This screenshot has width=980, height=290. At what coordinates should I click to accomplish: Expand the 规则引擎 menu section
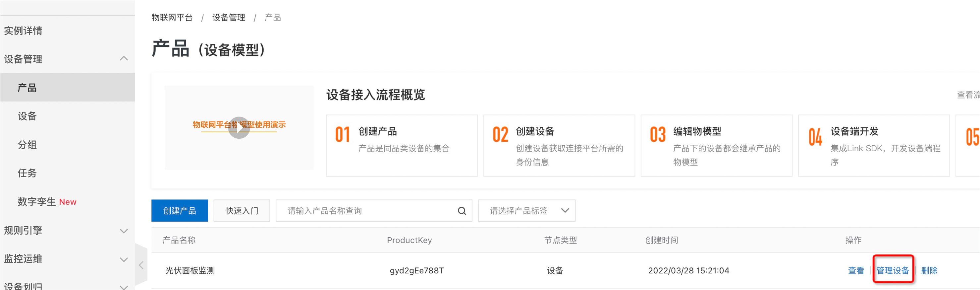click(x=124, y=231)
